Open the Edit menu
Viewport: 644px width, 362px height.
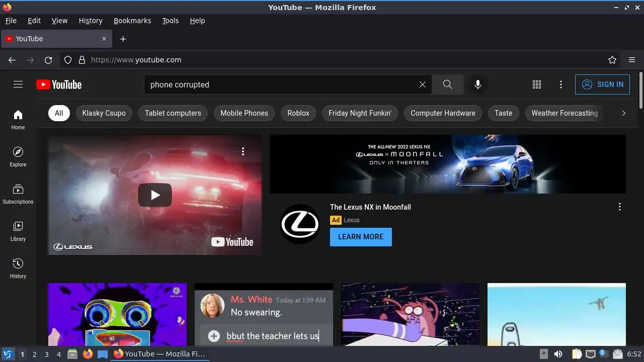click(34, 21)
